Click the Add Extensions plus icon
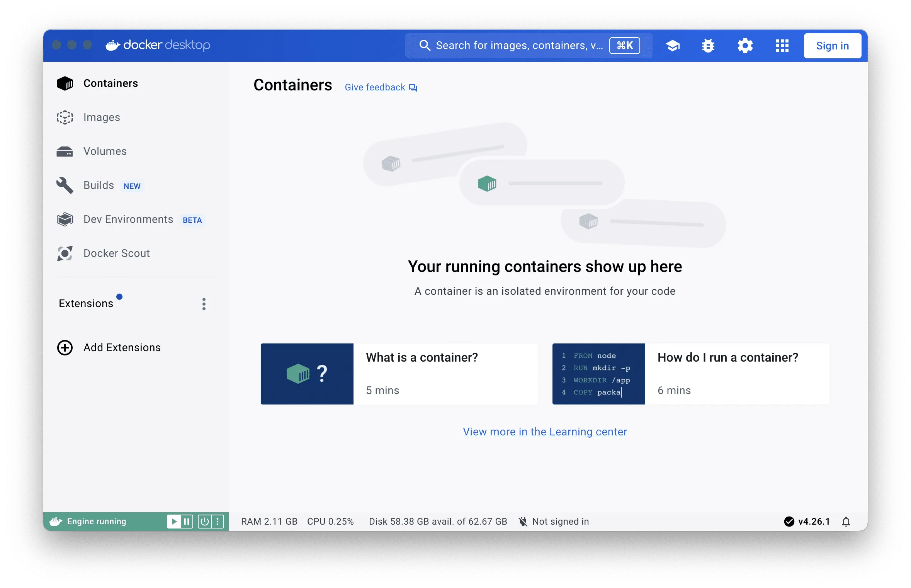 [x=65, y=348]
